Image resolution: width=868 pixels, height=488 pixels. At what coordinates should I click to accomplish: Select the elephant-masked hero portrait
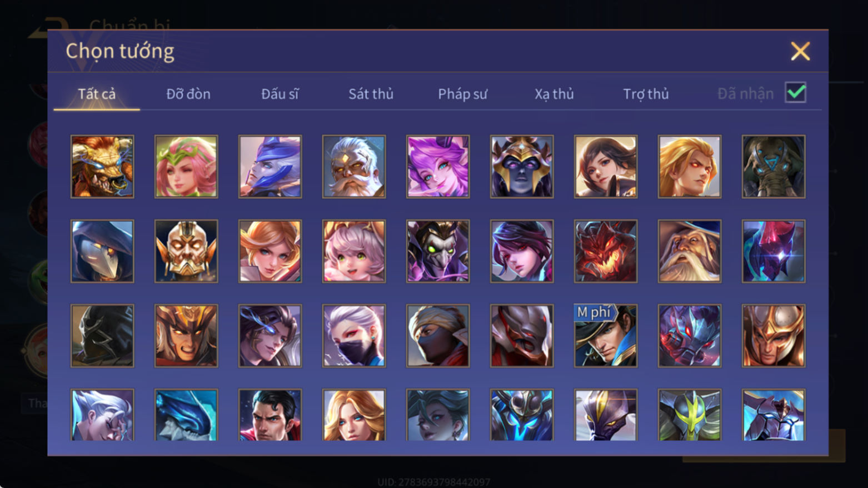774,167
